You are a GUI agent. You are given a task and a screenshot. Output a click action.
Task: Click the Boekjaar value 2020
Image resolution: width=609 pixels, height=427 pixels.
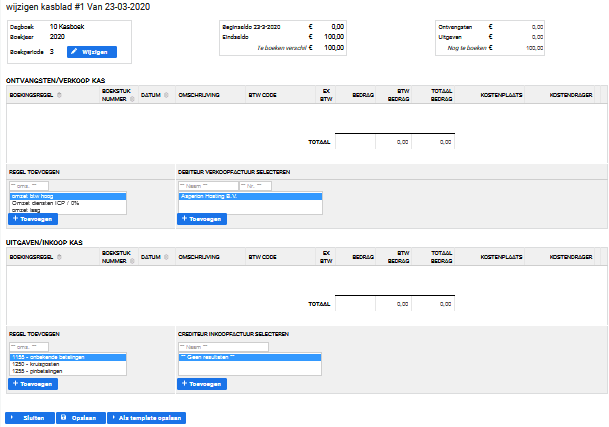pos(57,37)
